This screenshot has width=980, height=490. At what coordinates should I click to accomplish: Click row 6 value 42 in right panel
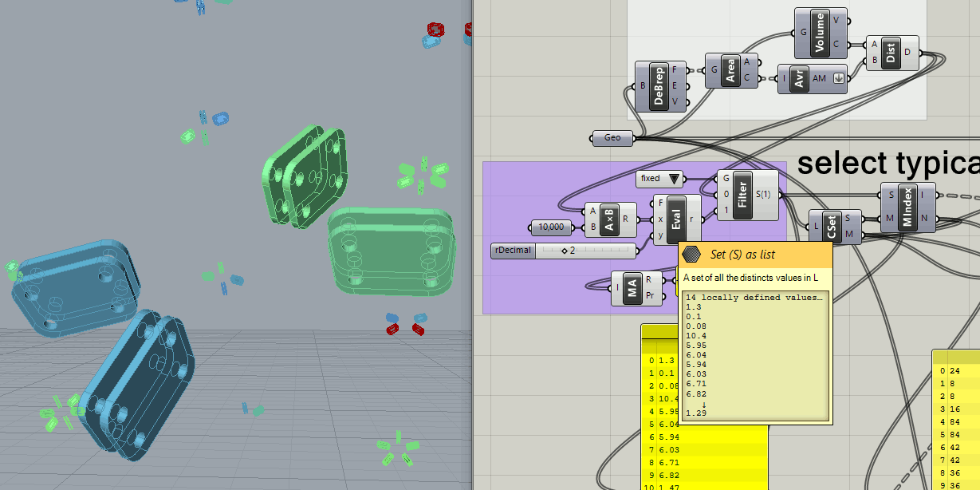[x=954, y=447]
